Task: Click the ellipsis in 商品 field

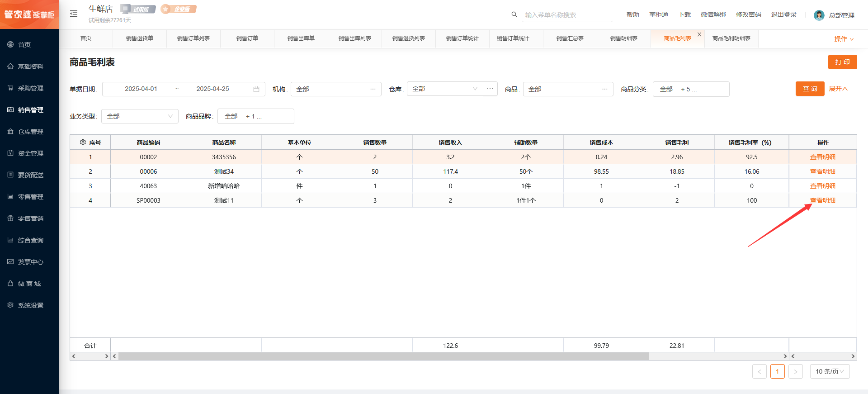Action: click(x=605, y=89)
